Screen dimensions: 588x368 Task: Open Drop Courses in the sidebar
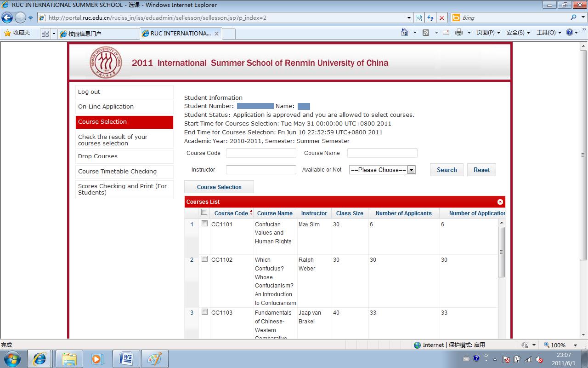coord(98,156)
